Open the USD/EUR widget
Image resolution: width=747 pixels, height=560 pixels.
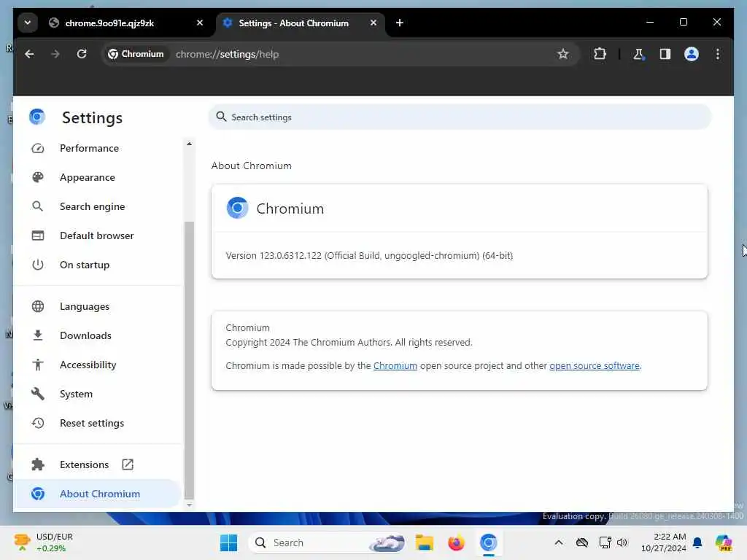click(x=44, y=542)
